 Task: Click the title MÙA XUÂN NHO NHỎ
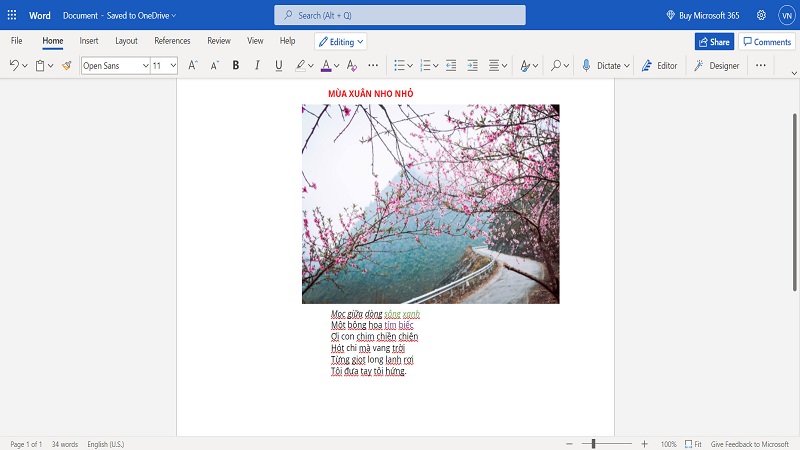pos(370,94)
